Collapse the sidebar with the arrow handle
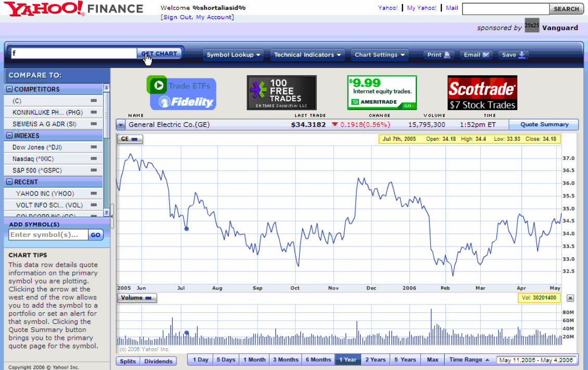 (x=112, y=217)
